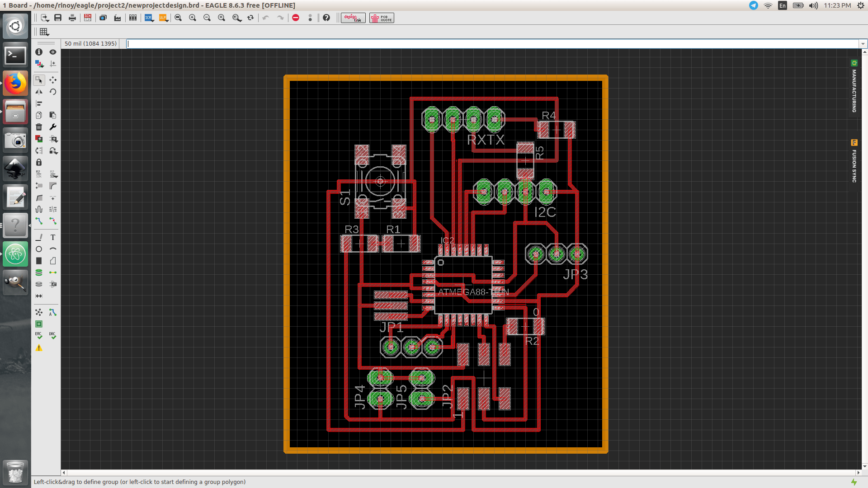Screen dimensions: 868x488
Task: Run the Ratsnest tool
Action: point(39,312)
